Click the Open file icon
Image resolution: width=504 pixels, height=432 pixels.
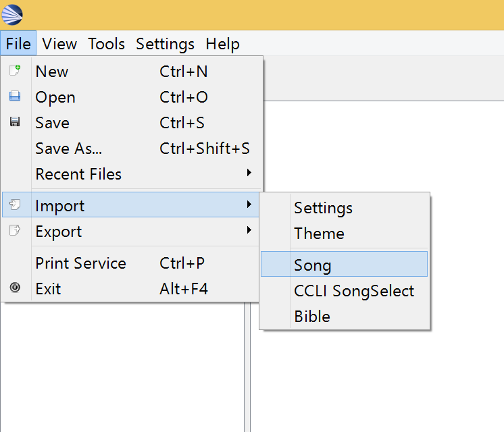(x=15, y=96)
